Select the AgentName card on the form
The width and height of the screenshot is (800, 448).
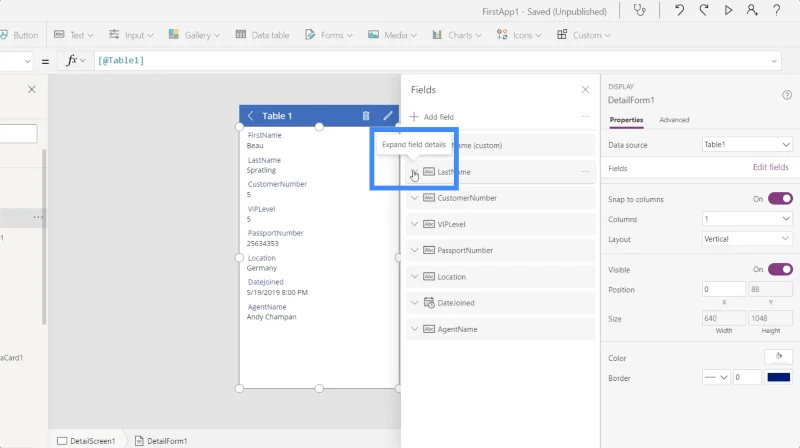coord(319,312)
